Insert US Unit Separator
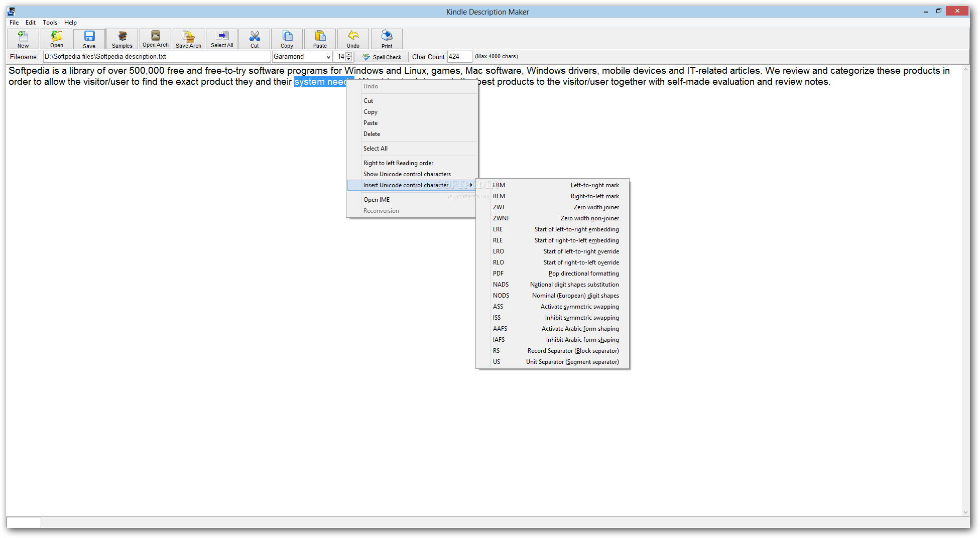The image size is (980, 538). (x=552, y=362)
